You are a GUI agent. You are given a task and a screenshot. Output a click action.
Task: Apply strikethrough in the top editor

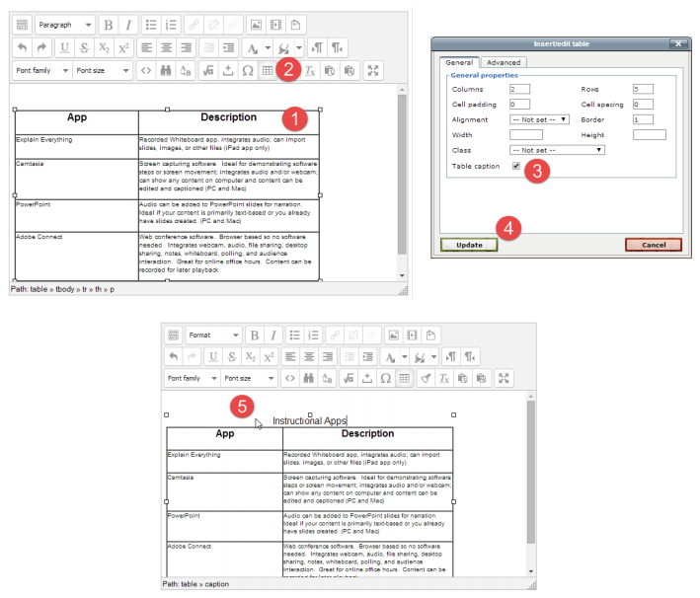[x=84, y=47]
